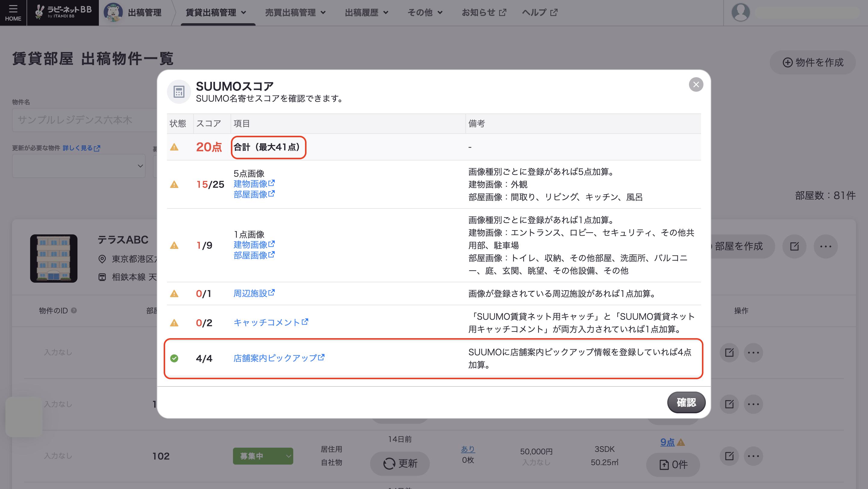The image size is (868, 489).
Task: Click the 物件名 input field
Action: coord(84,120)
